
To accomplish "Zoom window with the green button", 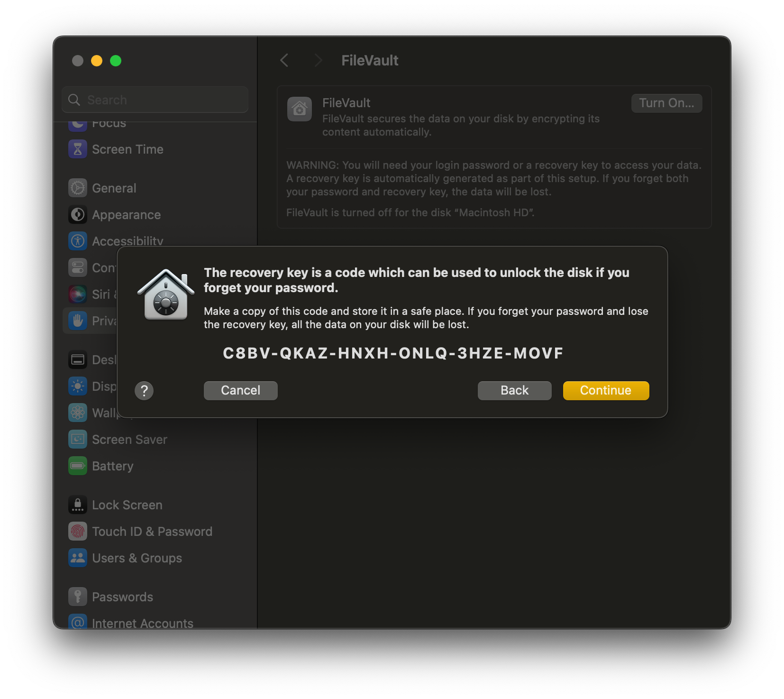I will click(116, 61).
